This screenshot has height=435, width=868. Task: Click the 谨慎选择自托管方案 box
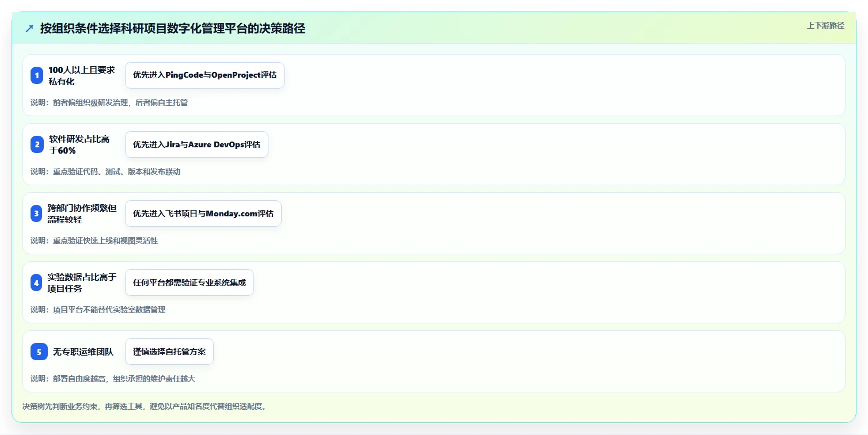pyautogui.click(x=169, y=352)
